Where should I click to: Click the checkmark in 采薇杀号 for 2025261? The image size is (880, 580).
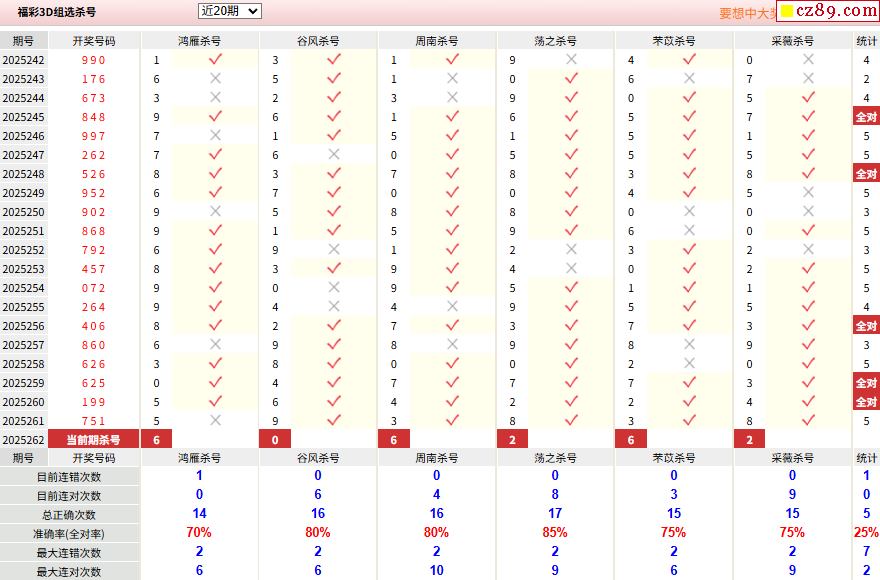(x=808, y=420)
